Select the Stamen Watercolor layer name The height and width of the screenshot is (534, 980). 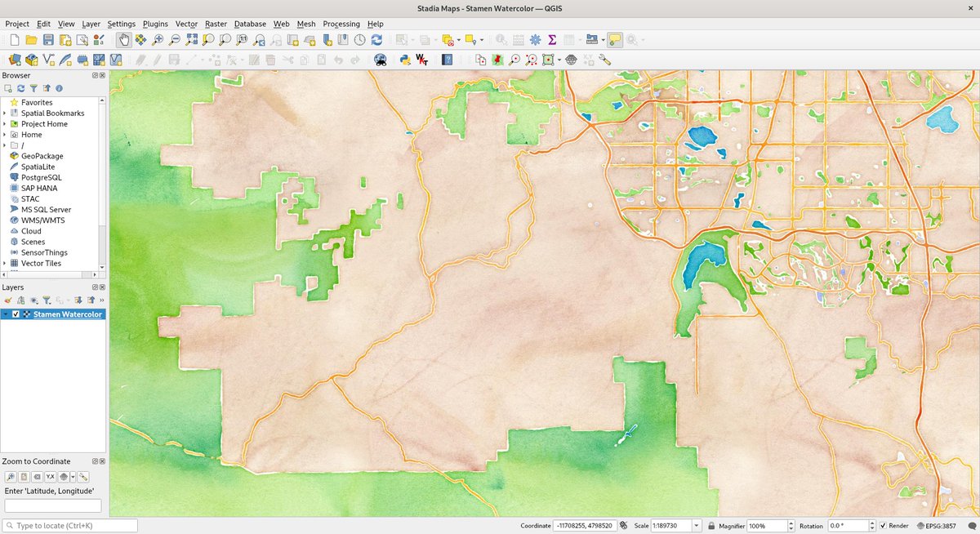(68, 314)
